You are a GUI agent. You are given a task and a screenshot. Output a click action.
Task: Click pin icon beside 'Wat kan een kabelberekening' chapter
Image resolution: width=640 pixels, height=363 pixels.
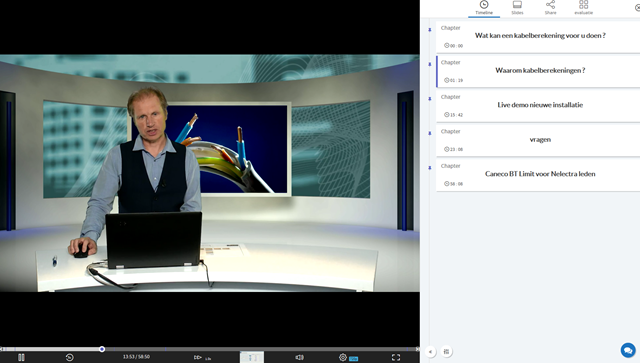point(430,30)
